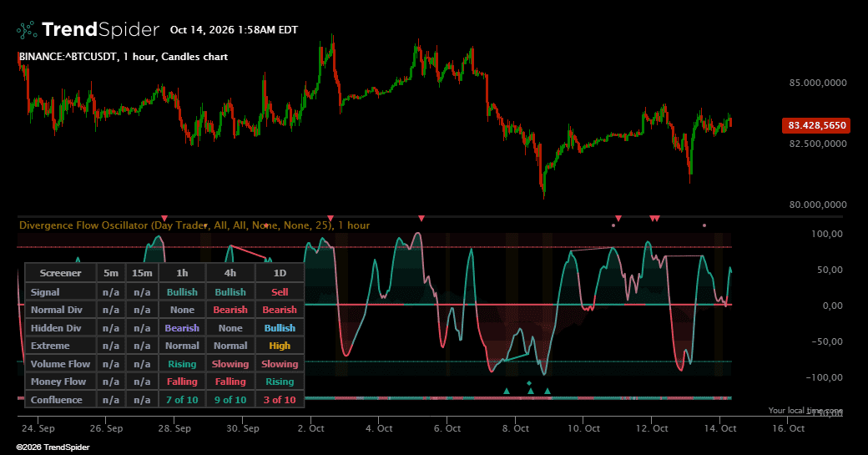This screenshot has width=868, height=455.
Task: Click the '©2026 TrendSpider' copyright text
Action: [x=53, y=447]
